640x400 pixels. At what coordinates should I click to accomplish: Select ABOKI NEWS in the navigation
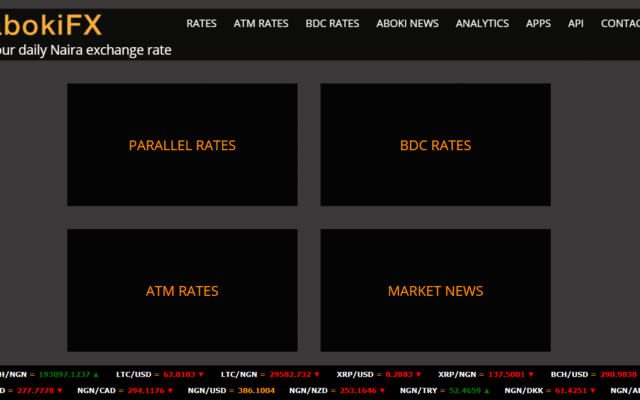(408, 23)
